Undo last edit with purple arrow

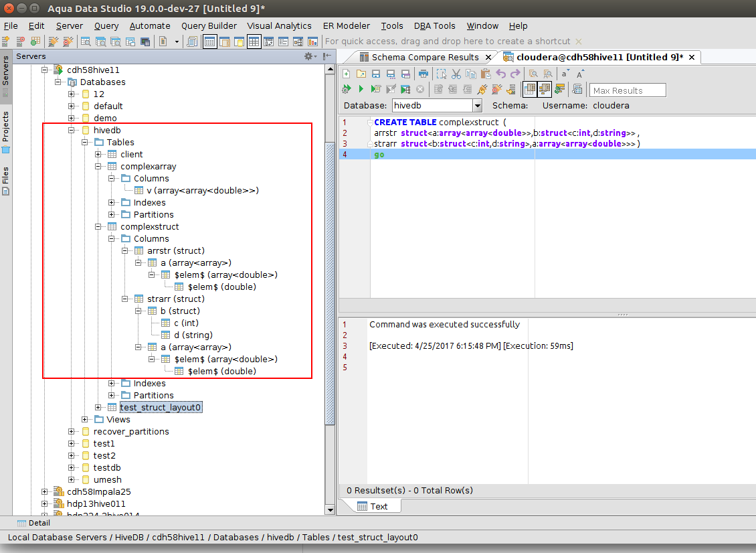coord(501,74)
